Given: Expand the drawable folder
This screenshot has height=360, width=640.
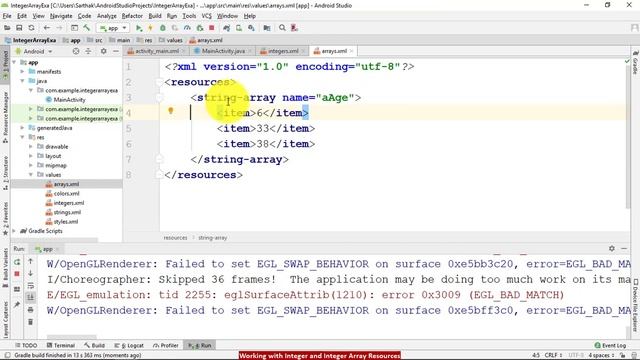Looking at the screenshot, I should 31,147.
